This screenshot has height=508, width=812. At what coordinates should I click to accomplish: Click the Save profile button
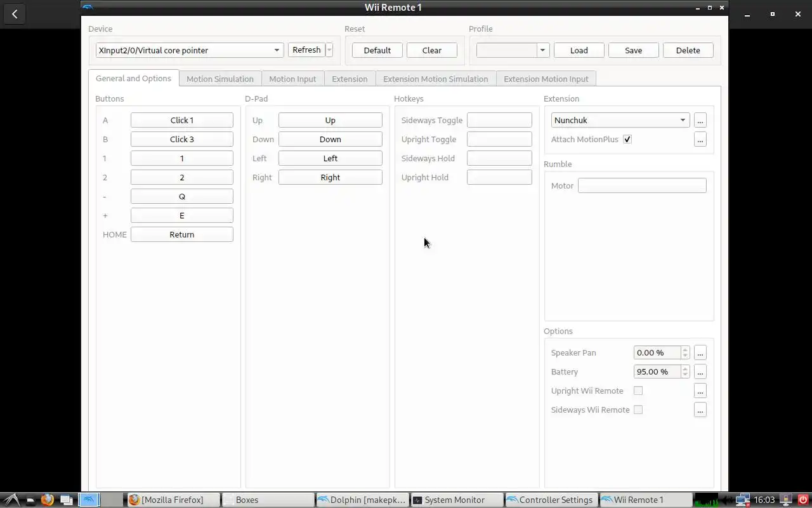click(x=633, y=50)
